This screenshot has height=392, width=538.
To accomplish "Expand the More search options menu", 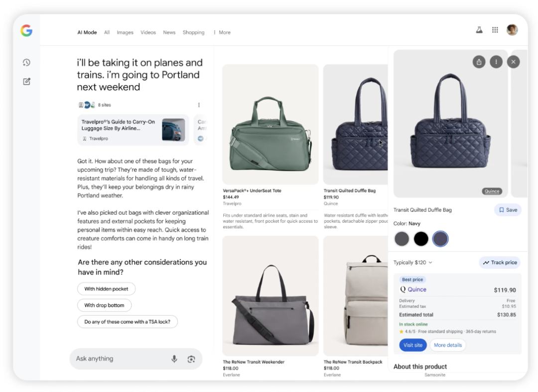I will pos(222,32).
